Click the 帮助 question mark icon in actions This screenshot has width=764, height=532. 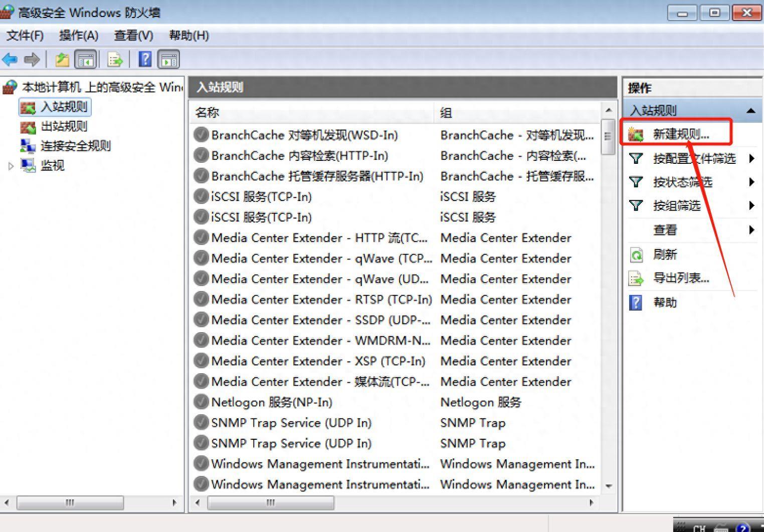pyautogui.click(x=636, y=303)
